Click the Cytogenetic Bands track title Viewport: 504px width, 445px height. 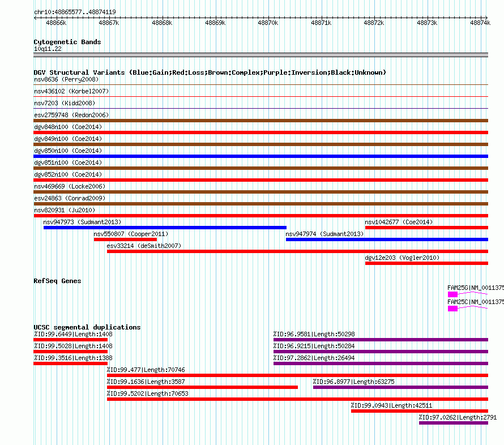click(x=67, y=42)
